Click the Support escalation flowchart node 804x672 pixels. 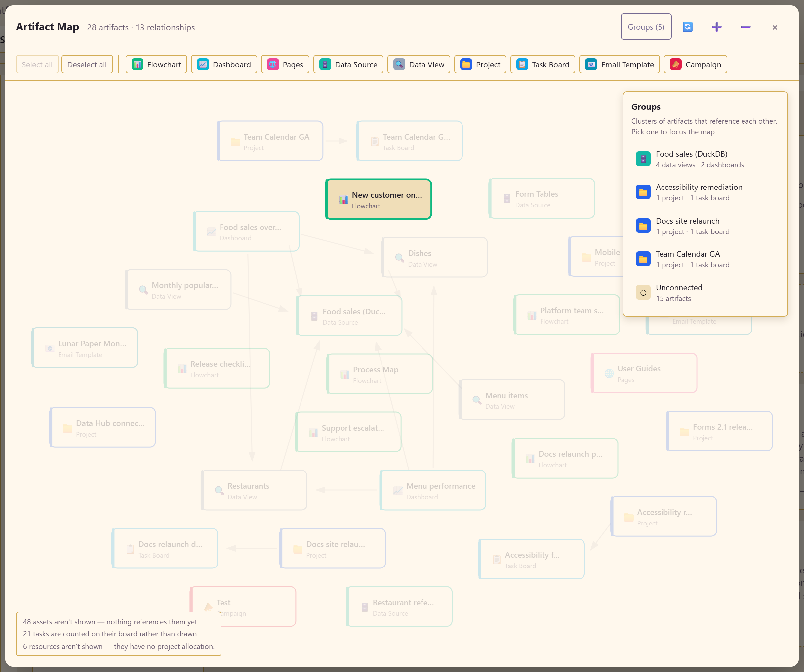(348, 432)
